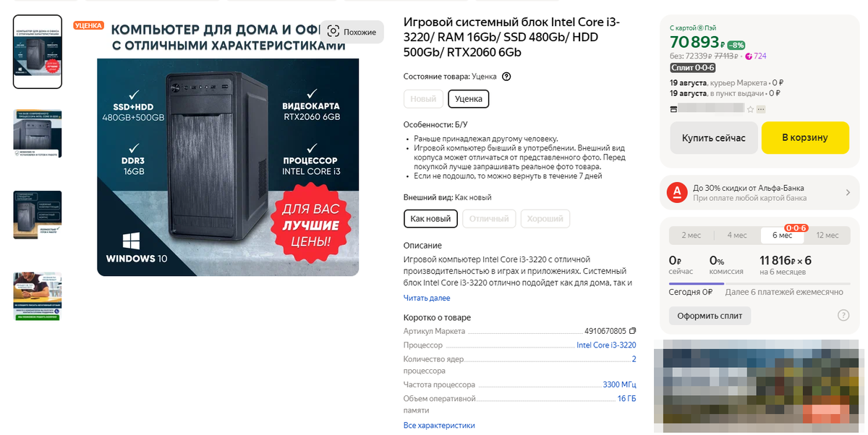Copy the Market article number with the copy icon
Viewport: 868px width, 435px height.
[632, 331]
